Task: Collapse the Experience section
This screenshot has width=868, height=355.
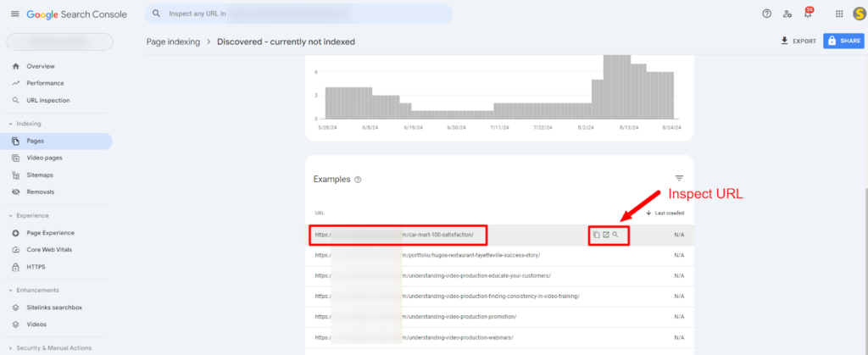Action: [x=28, y=216]
